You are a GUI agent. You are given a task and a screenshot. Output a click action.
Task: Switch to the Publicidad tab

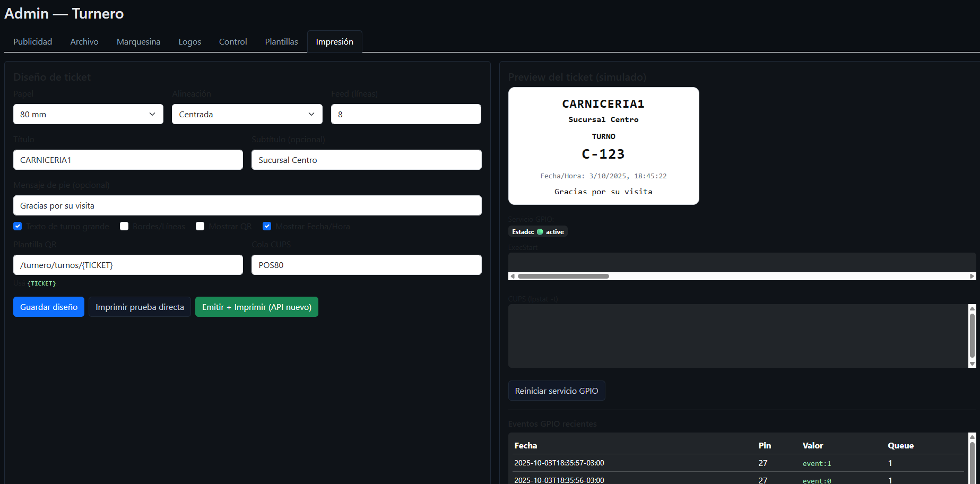point(33,42)
